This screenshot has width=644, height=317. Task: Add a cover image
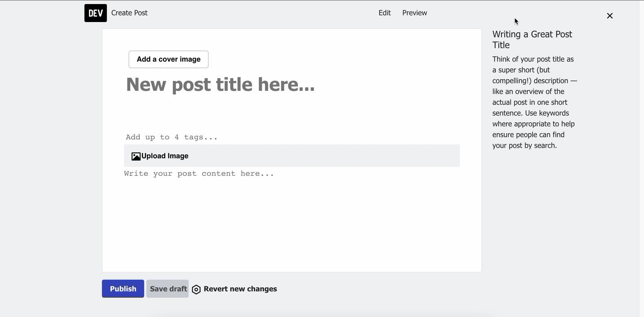[168, 59]
